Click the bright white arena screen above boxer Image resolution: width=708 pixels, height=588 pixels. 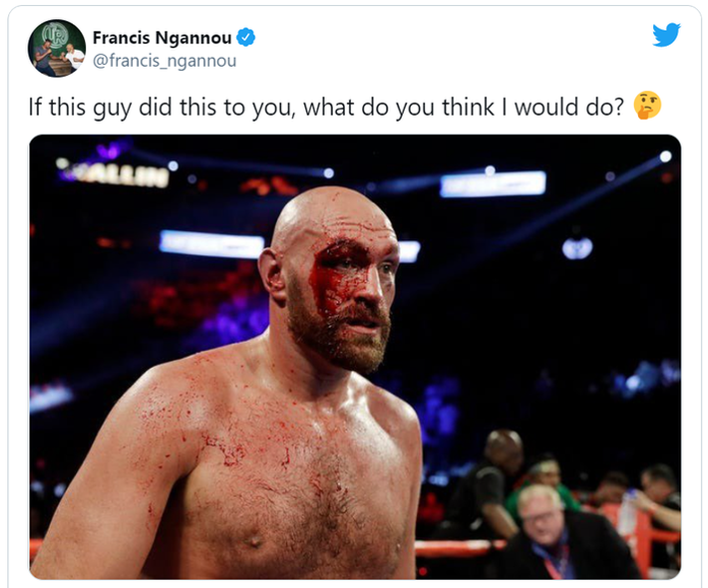point(493,184)
